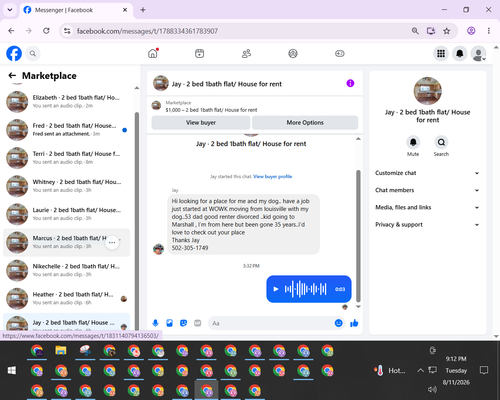The image size is (500, 400).
Task: Click the View buyer button
Action: click(x=201, y=122)
